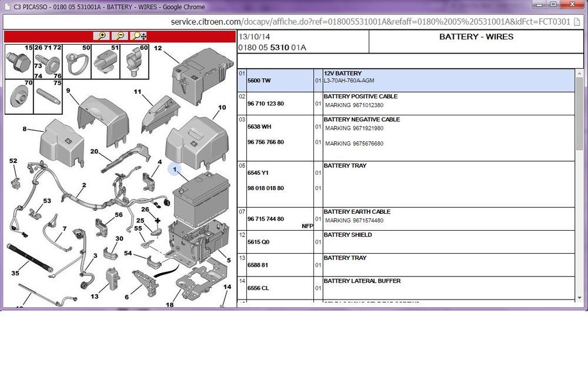Screen dimensions: 588x369
Task: Select the 12V BATTERY row
Action: point(406,80)
